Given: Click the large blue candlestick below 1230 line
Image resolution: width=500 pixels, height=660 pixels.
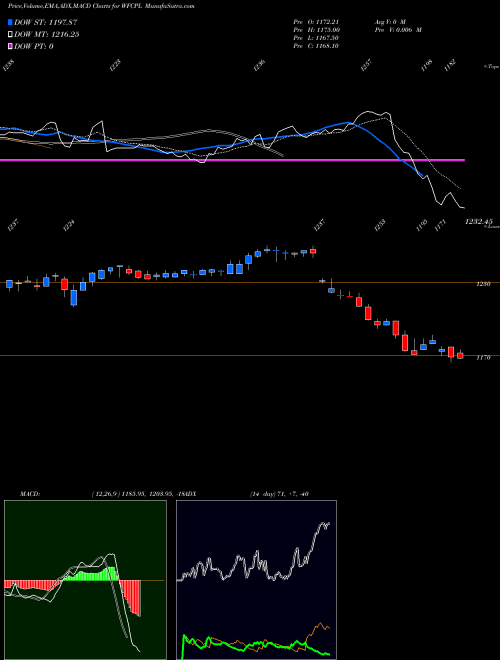Looking at the screenshot, I should pos(74,297).
